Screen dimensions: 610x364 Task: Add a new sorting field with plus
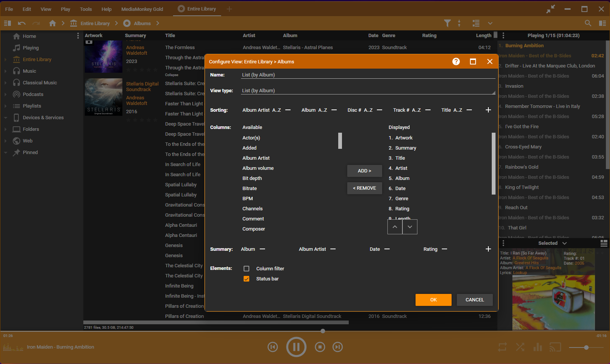point(488,110)
